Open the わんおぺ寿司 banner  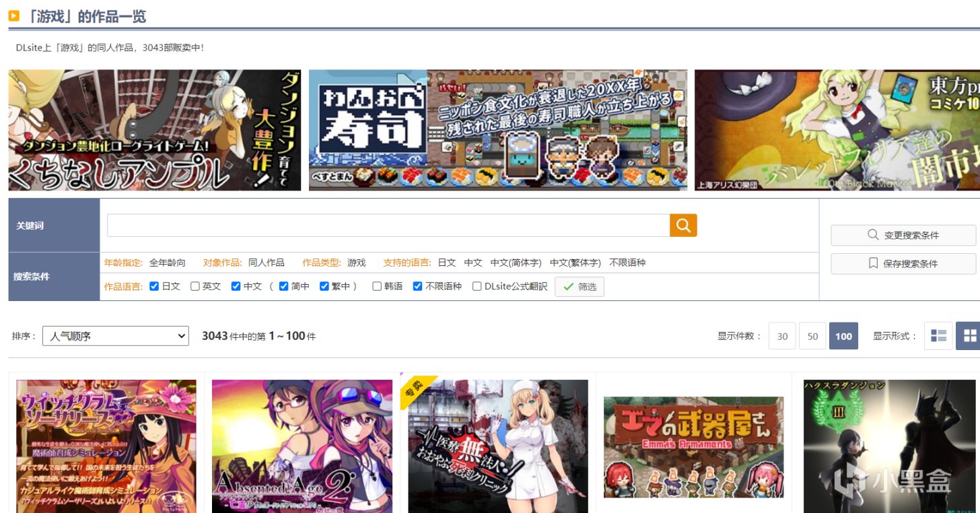498,130
